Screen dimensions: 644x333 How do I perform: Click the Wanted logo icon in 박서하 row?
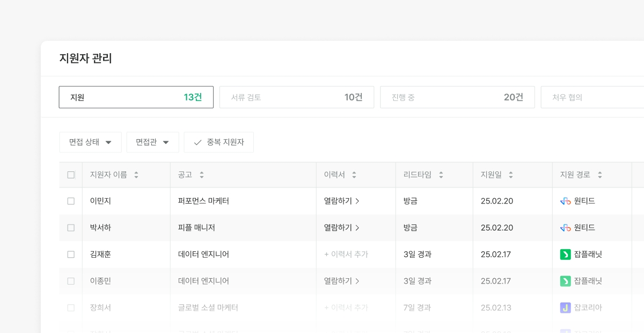click(x=565, y=228)
